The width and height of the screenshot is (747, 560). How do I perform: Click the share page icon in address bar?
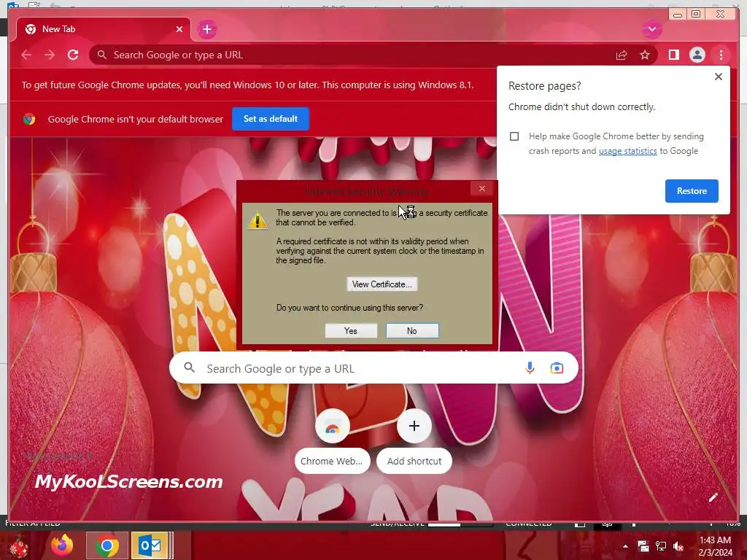(622, 55)
